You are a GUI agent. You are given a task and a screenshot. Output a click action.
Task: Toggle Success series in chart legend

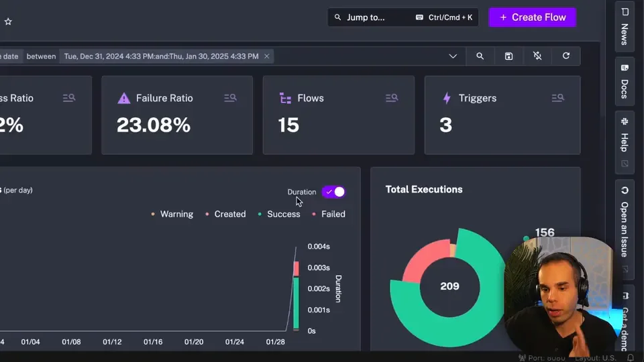[x=279, y=214]
